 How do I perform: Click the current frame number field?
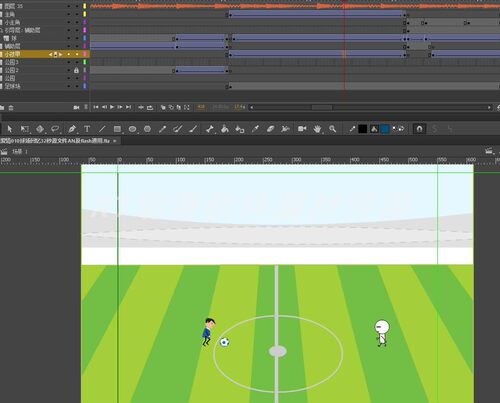click(201, 107)
